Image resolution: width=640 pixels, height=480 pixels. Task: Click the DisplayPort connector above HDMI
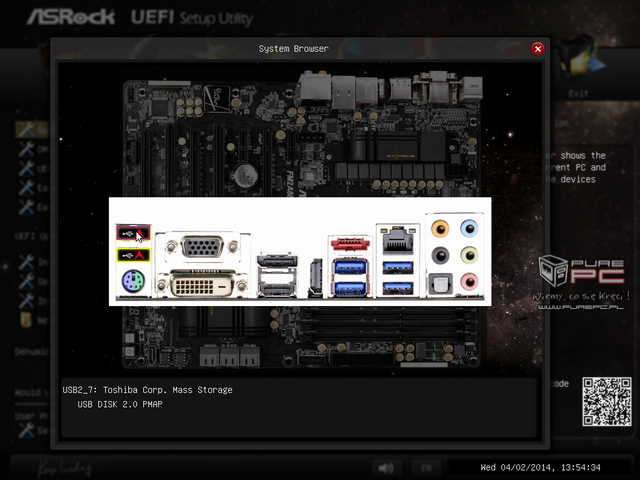277,260
